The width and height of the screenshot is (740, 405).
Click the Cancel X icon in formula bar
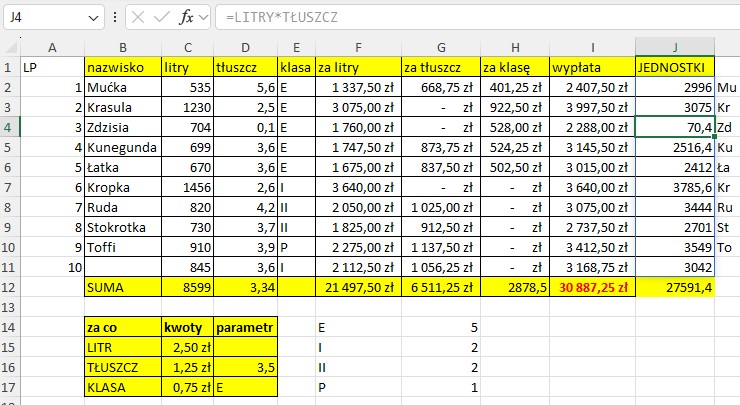click(x=137, y=18)
